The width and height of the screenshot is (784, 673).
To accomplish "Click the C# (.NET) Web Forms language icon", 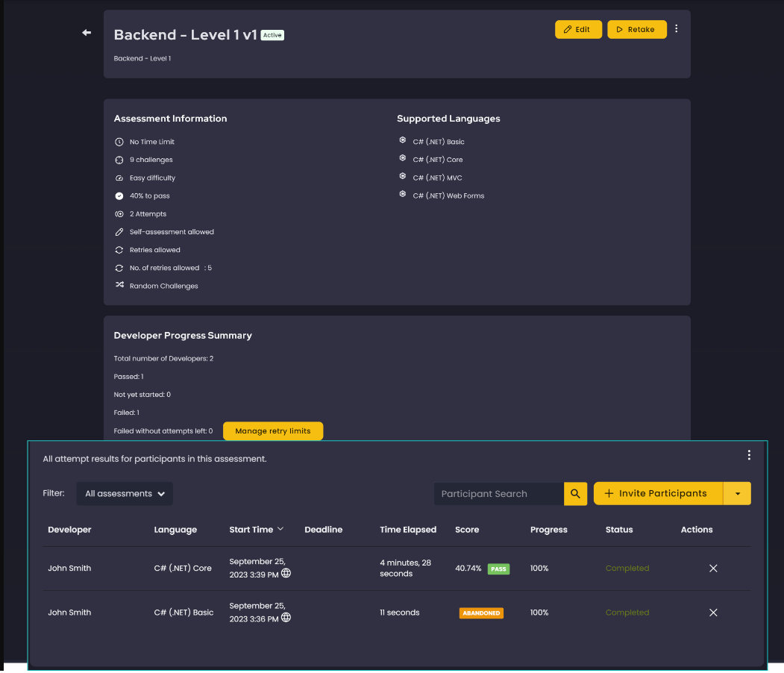I will pos(403,194).
